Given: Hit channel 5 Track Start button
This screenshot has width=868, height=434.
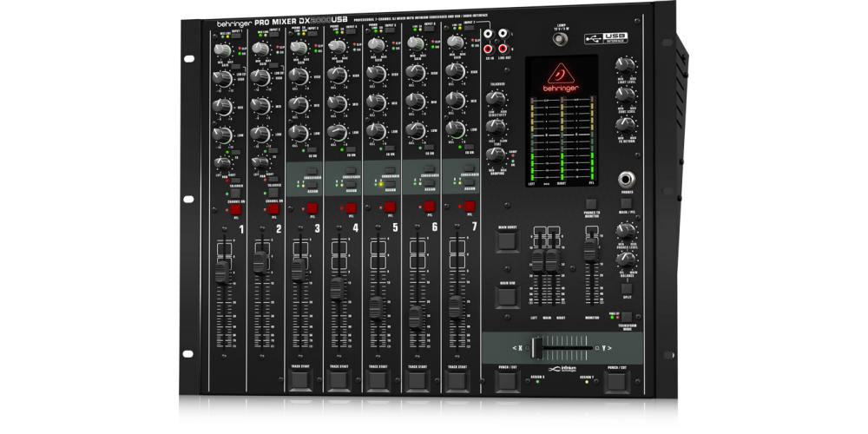Looking at the screenshot, I should (377, 381).
